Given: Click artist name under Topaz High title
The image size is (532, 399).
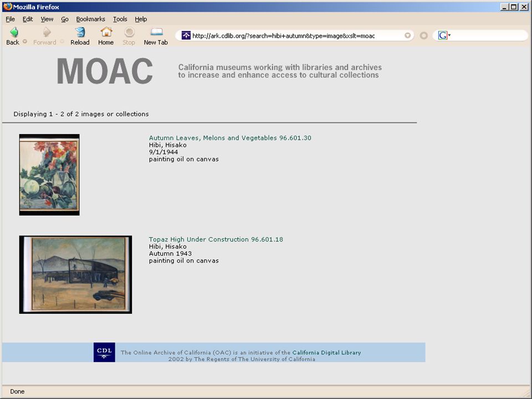Looking at the screenshot, I should tap(167, 246).
